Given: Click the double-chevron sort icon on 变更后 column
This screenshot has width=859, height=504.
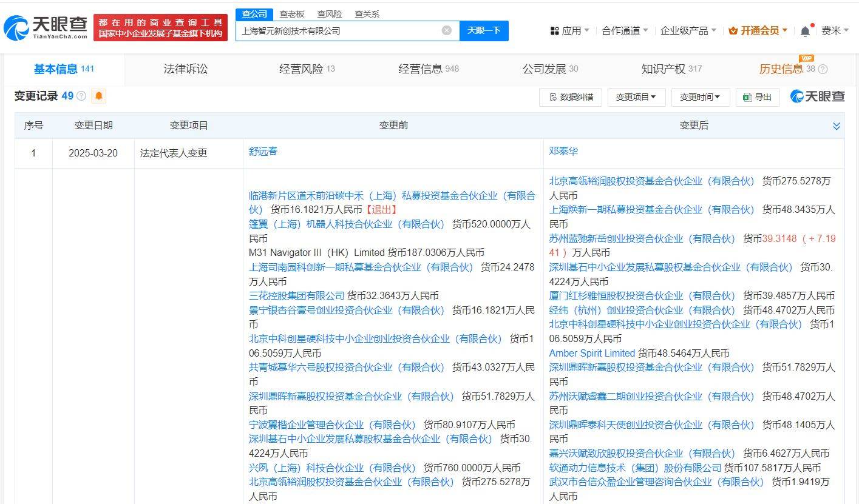Looking at the screenshot, I should pyautogui.click(x=835, y=126).
